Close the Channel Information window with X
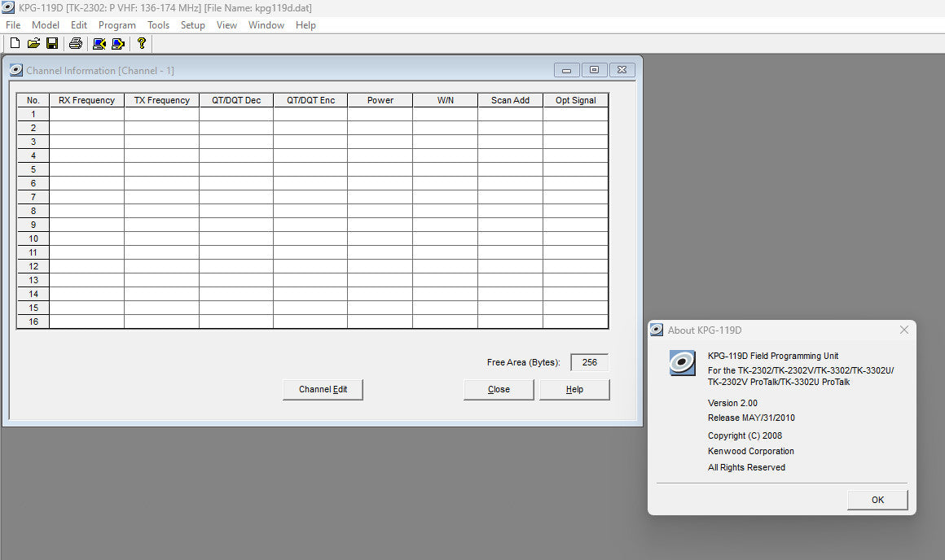 tap(622, 70)
